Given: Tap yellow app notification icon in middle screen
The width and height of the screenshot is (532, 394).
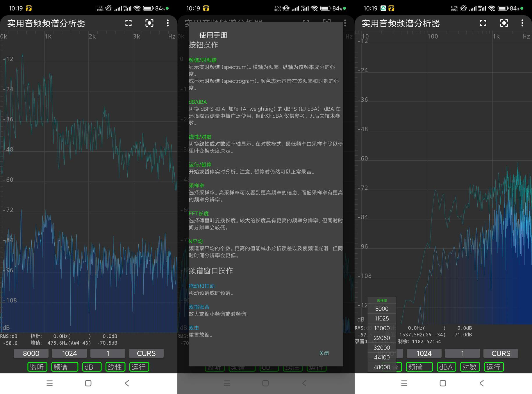Looking at the screenshot, I should 206,8.
